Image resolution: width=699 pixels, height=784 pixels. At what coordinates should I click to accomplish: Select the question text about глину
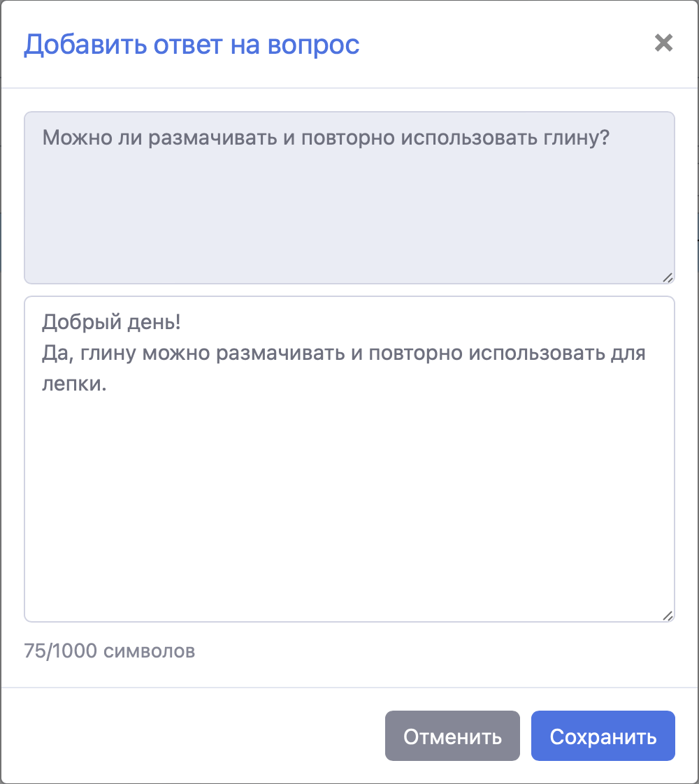326,138
